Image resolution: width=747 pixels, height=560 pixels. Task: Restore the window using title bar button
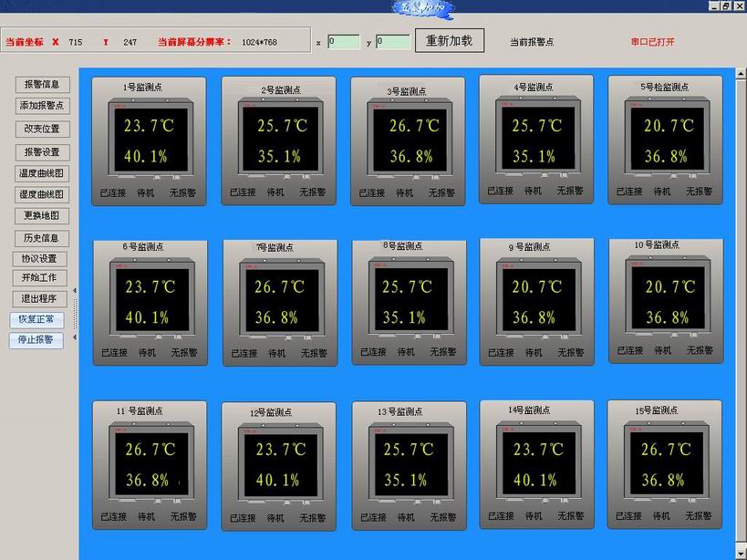click(x=726, y=5)
